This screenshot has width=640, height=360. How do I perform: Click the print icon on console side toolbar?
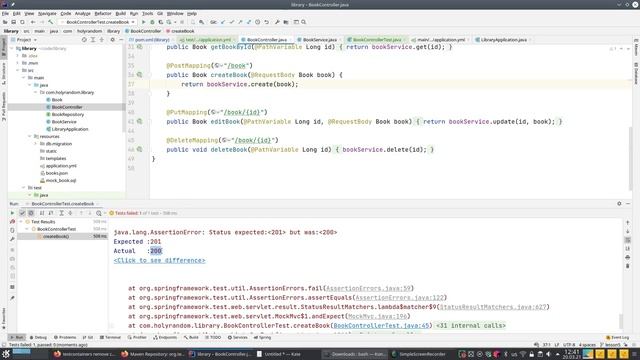628,257
